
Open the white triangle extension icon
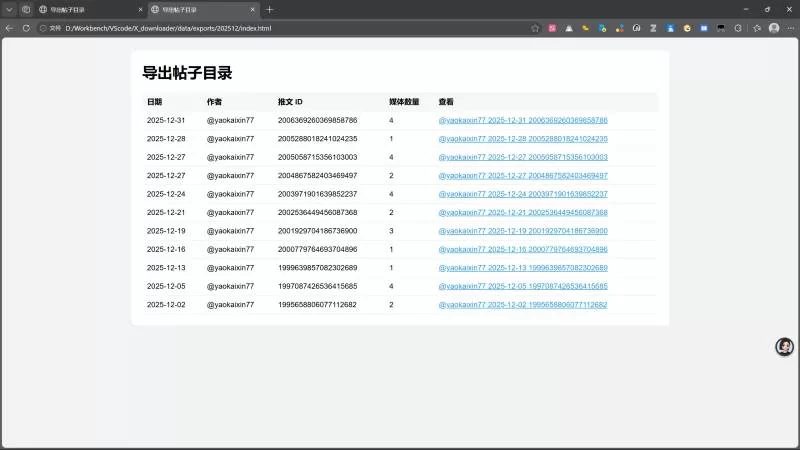(x=569, y=29)
